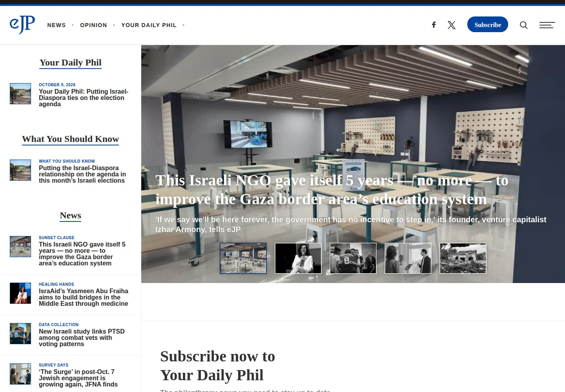
Task: Open the hamburger menu icon
Action: pyautogui.click(x=547, y=25)
